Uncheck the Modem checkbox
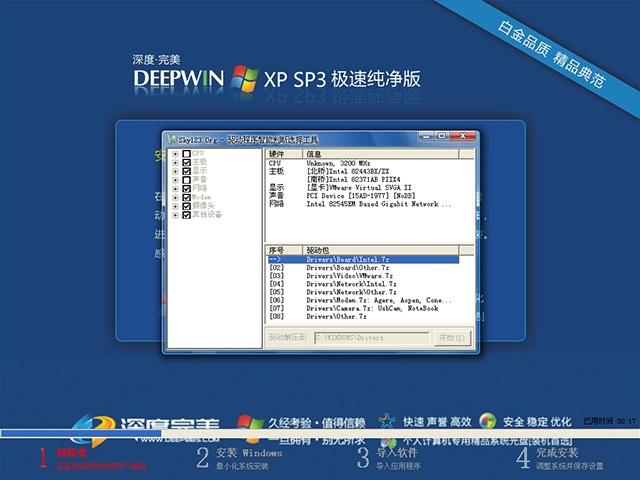640x480 pixels. 187,197
